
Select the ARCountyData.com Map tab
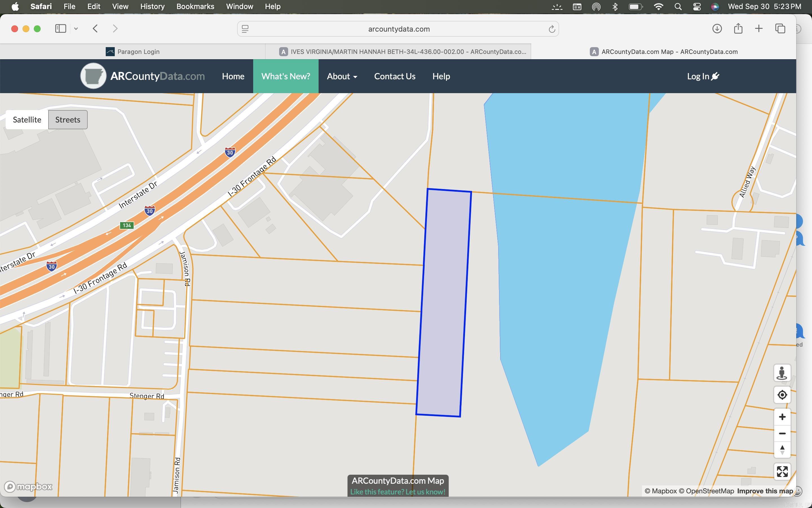[663, 52]
